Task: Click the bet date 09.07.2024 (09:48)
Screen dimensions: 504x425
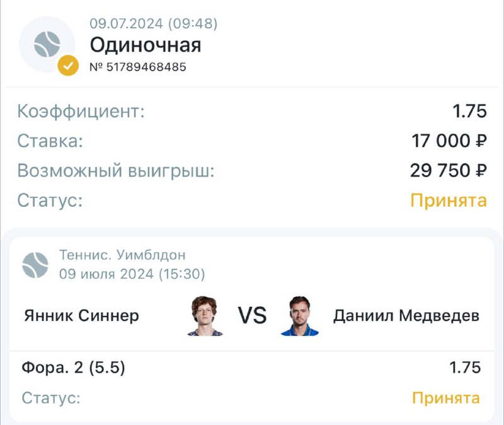Action: click(153, 24)
